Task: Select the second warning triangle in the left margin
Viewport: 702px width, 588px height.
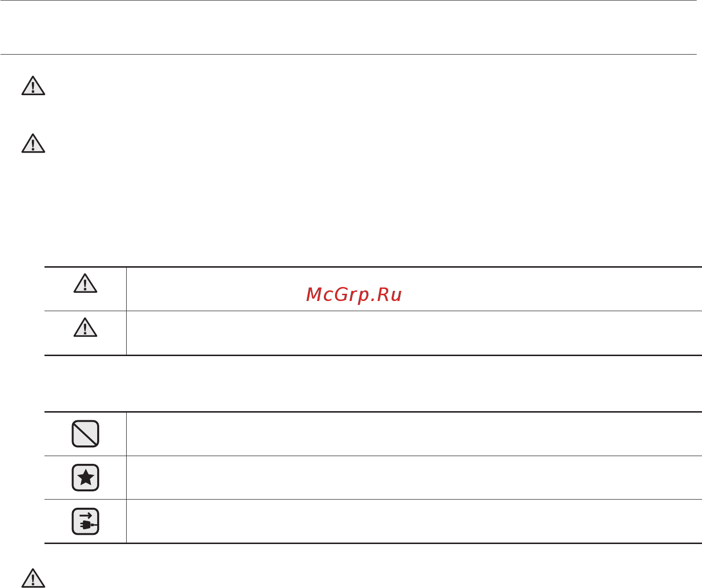Action: (33, 143)
